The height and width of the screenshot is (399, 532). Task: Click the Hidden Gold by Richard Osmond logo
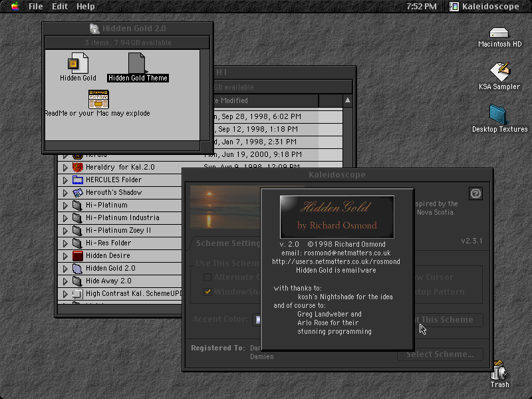[337, 217]
